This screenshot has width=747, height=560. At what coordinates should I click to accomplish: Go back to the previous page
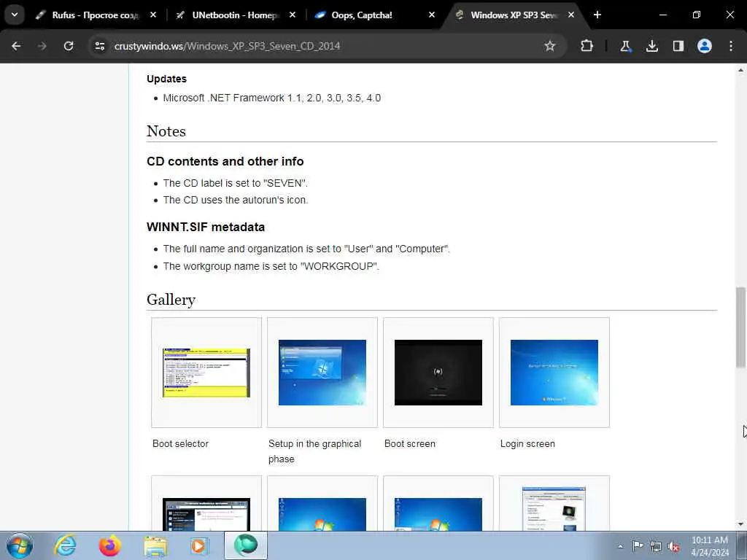(x=16, y=46)
